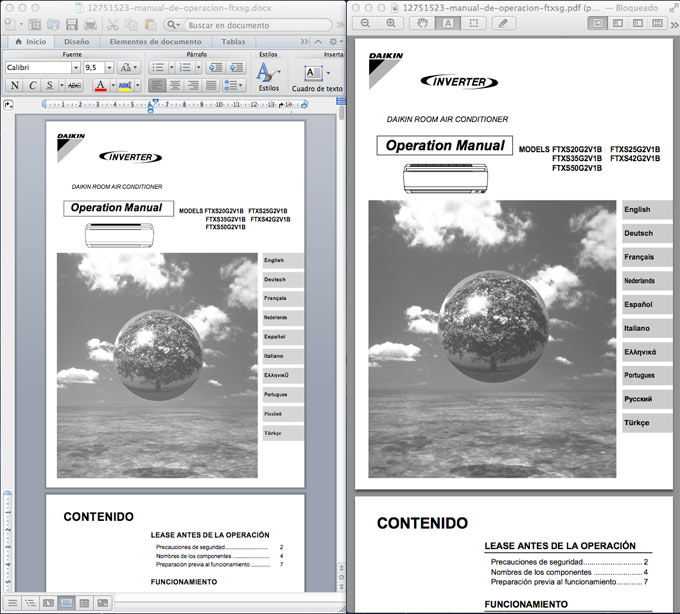Open the Tablas ribbon tab

click(x=233, y=42)
